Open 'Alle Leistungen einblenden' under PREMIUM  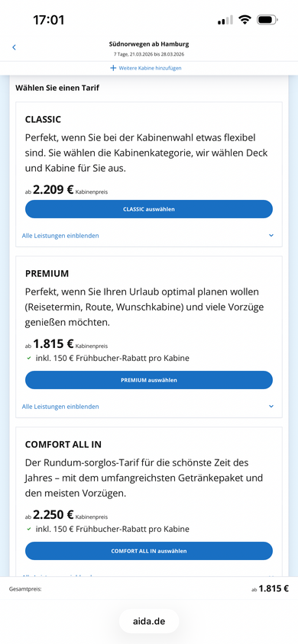click(60, 407)
